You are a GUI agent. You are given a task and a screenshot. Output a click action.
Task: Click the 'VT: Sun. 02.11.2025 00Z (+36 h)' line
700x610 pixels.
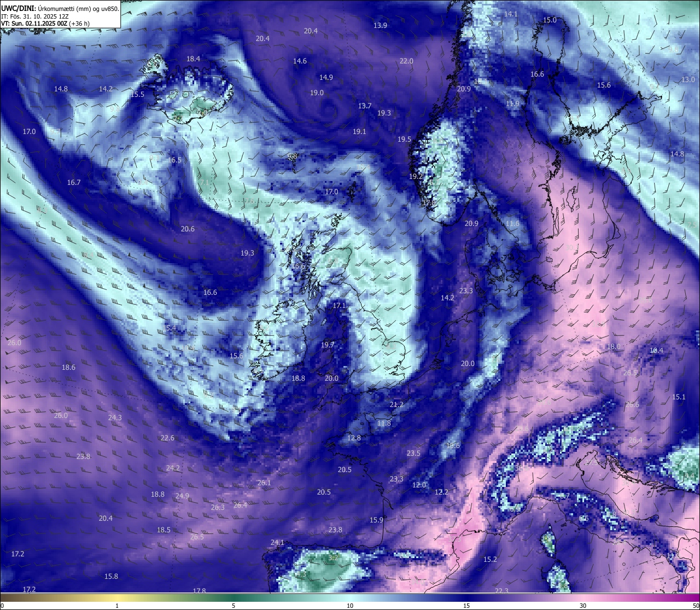pyautogui.click(x=45, y=24)
